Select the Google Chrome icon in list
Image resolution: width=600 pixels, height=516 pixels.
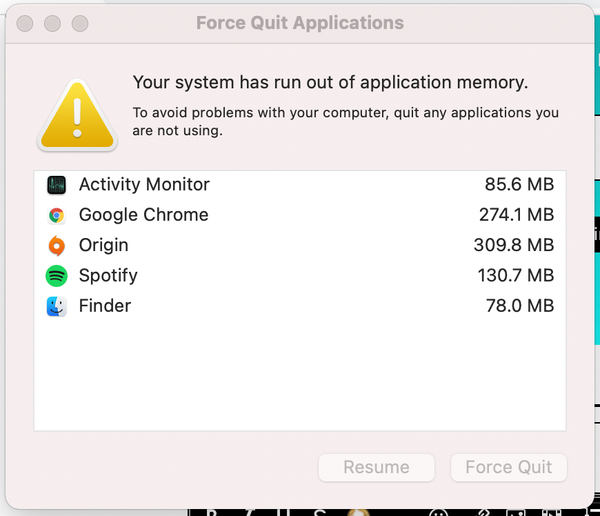tap(56, 215)
